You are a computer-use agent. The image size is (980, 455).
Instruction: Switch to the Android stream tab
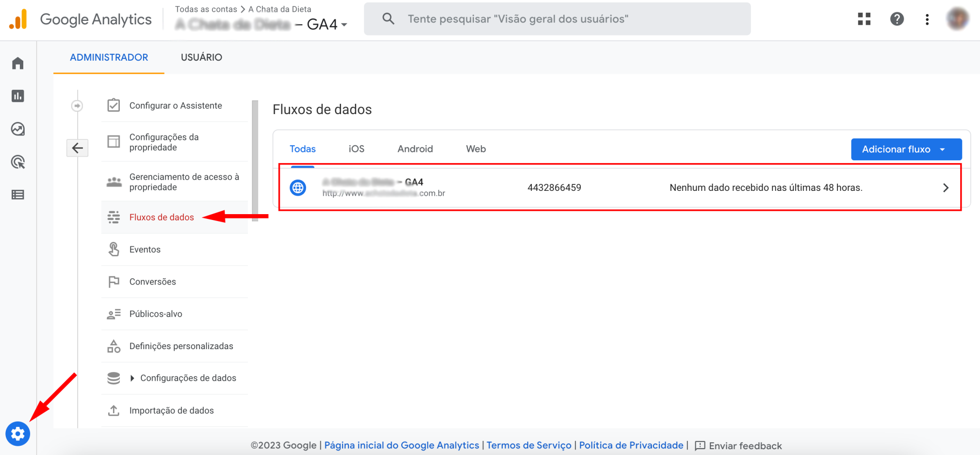pyautogui.click(x=415, y=149)
